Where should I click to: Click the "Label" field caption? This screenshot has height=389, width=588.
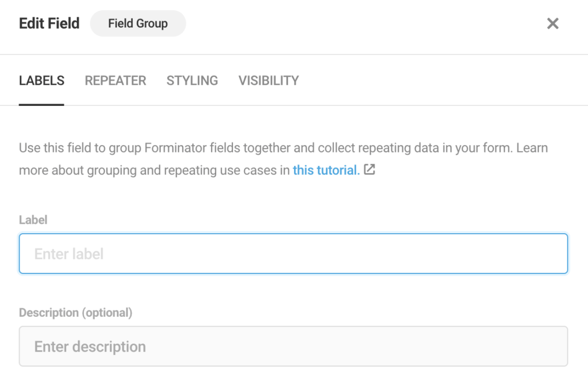coord(33,220)
